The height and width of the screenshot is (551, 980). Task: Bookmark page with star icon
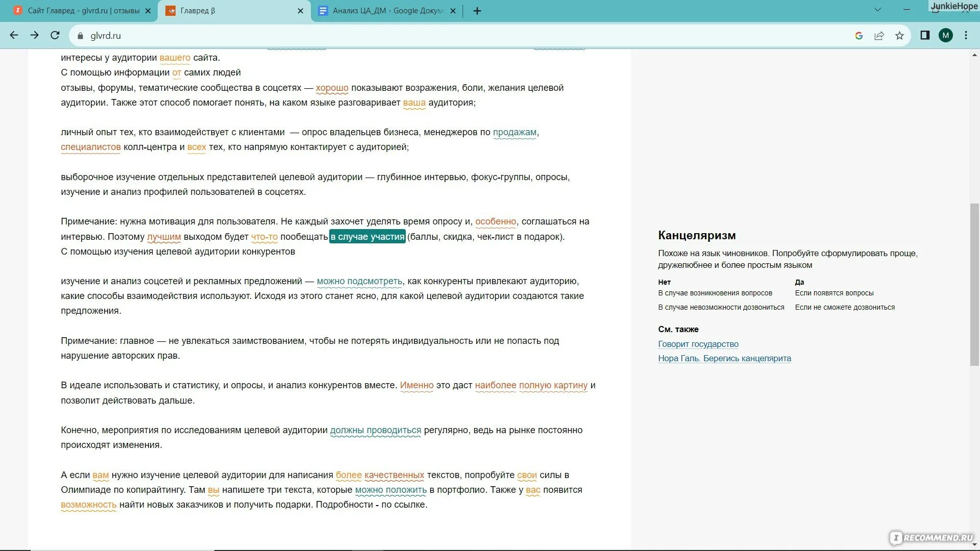[899, 35]
